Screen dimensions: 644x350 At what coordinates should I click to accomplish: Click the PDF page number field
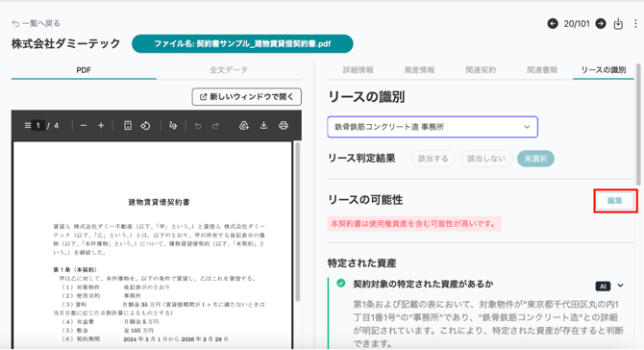click(38, 125)
